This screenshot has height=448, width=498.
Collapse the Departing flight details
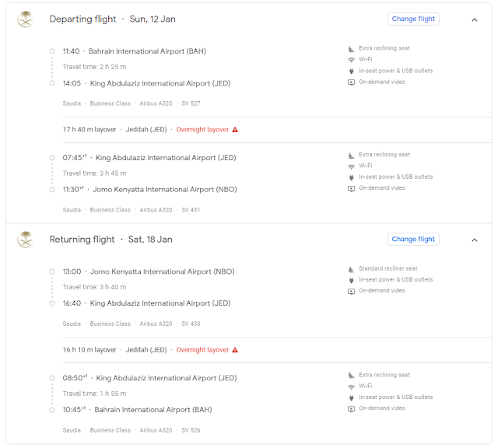(475, 19)
